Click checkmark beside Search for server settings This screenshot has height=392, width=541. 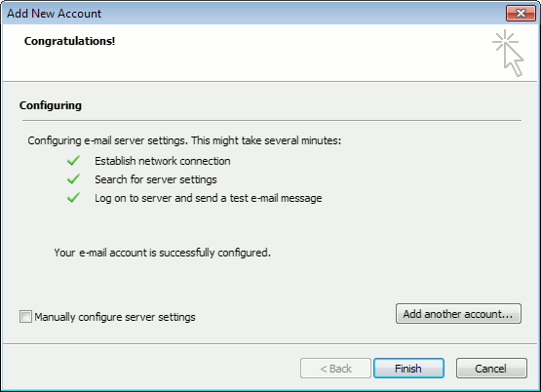pos(73,179)
